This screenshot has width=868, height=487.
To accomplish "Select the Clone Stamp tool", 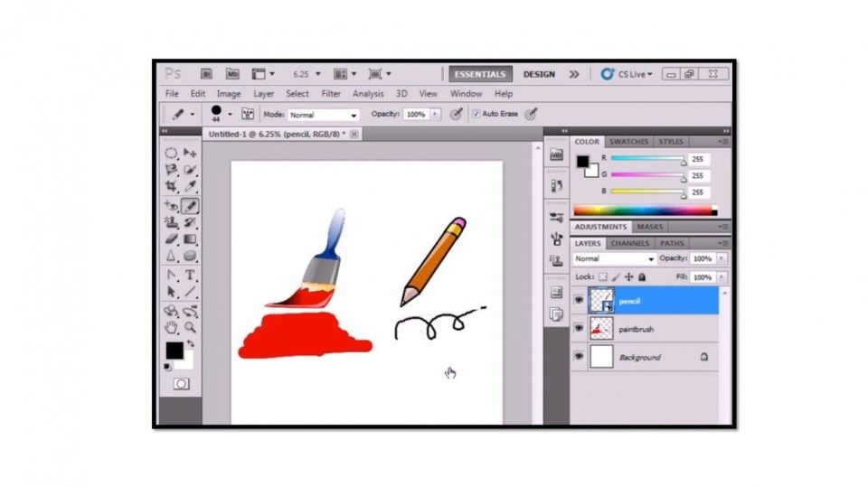I will coord(172,222).
